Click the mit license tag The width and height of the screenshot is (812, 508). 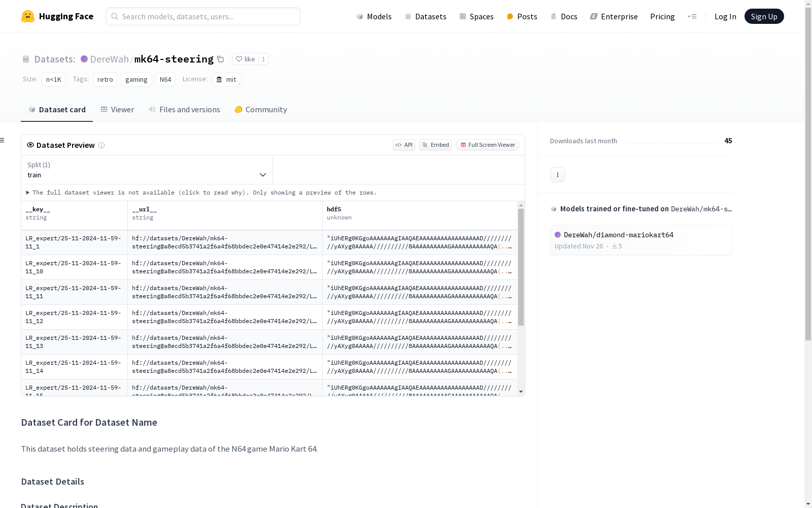coord(226,79)
